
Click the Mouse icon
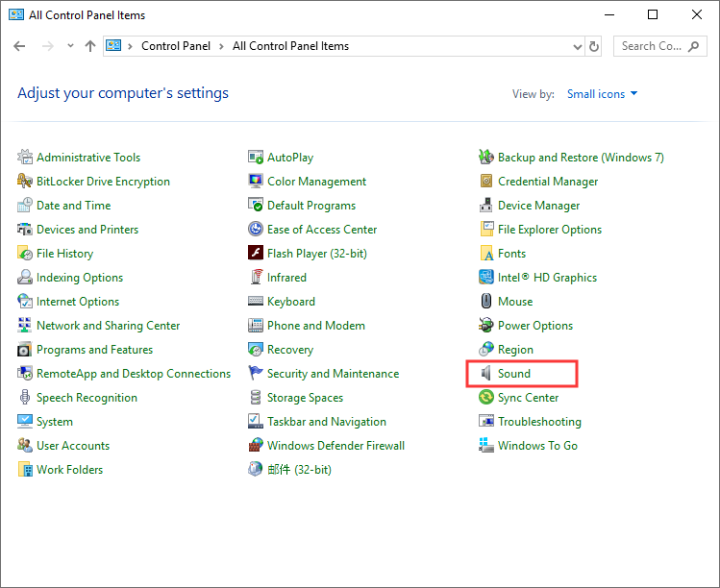[x=486, y=301]
